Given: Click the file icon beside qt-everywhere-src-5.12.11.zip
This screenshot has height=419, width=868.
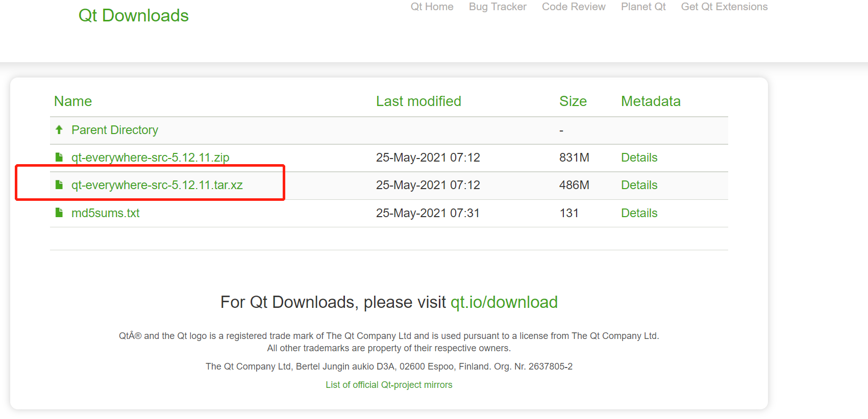Looking at the screenshot, I should pos(59,157).
